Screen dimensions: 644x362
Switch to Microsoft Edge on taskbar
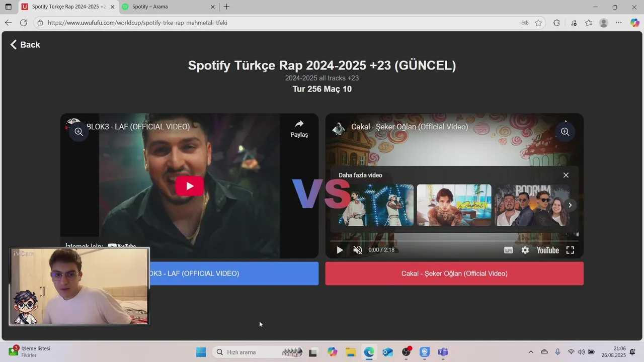click(369, 352)
